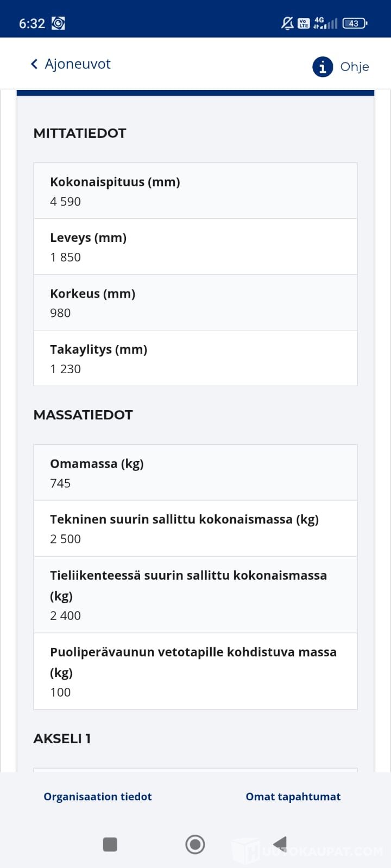Tap the Takaylitys (mm) row
Screen dimensions: 391x868
pyautogui.click(x=195, y=359)
